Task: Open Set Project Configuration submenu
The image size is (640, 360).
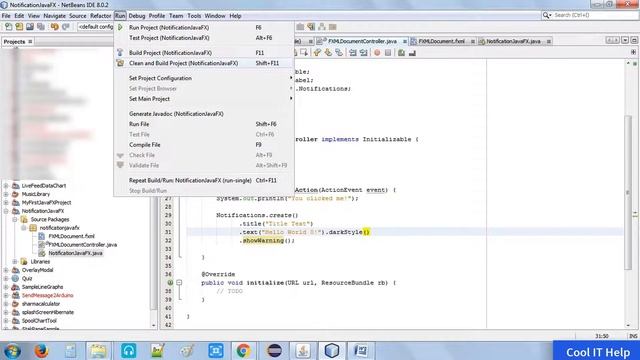Action: (x=203, y=78)
